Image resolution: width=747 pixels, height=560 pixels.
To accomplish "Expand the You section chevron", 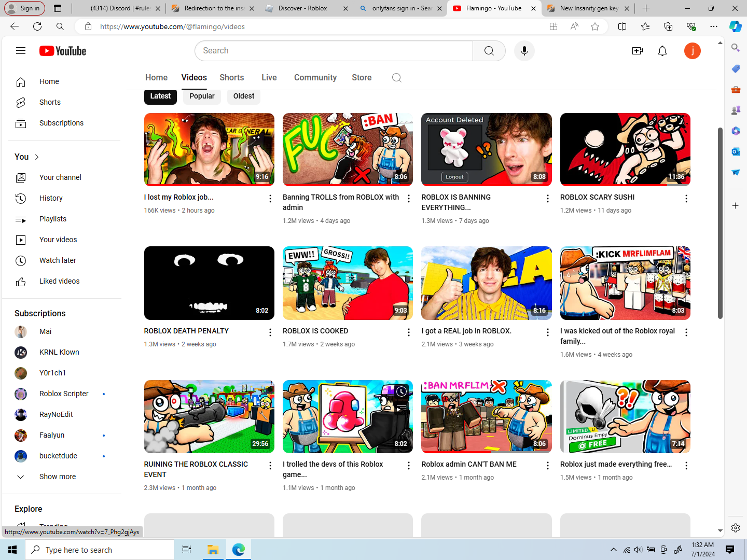I will coord(37,157).
